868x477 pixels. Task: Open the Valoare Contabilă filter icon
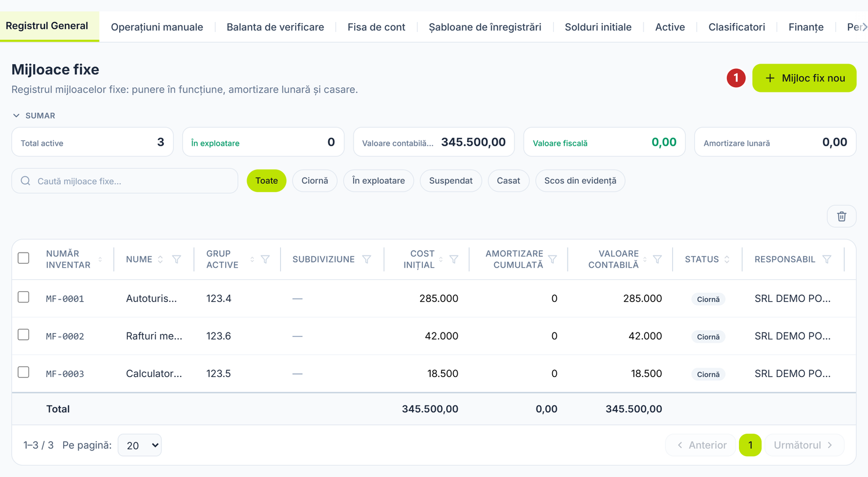pyautogui.click(x=657, y=260)
